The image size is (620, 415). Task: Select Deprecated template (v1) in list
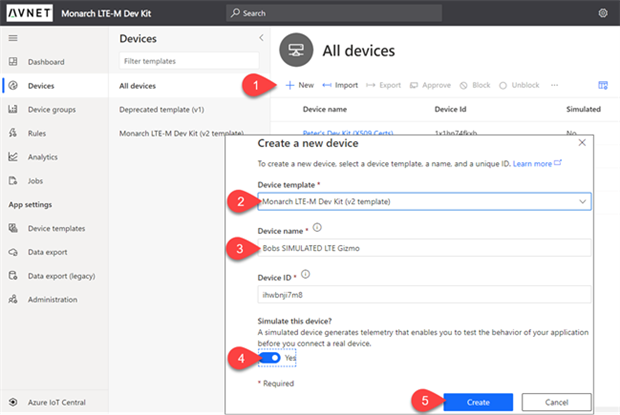click(x=164, y=109)
